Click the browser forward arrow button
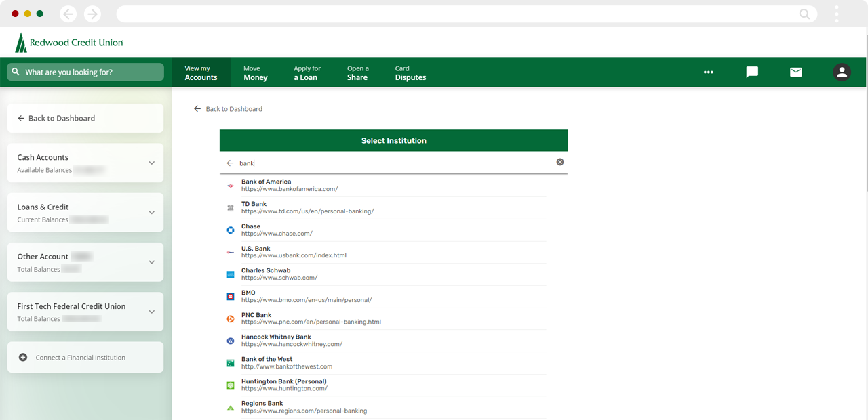This screenshot has width=868, height=420. pyautogui.click(x=92, y=14)
